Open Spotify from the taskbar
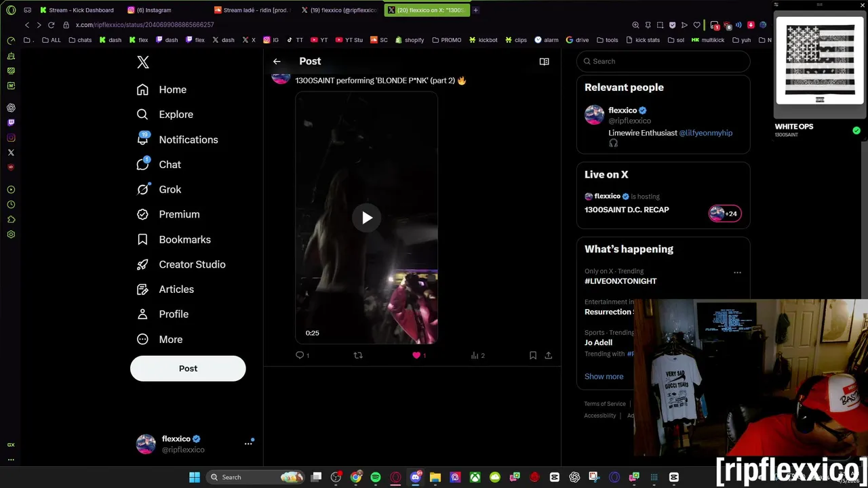The height and width of the screenshot is (488, 868). (x=376, y=477)
